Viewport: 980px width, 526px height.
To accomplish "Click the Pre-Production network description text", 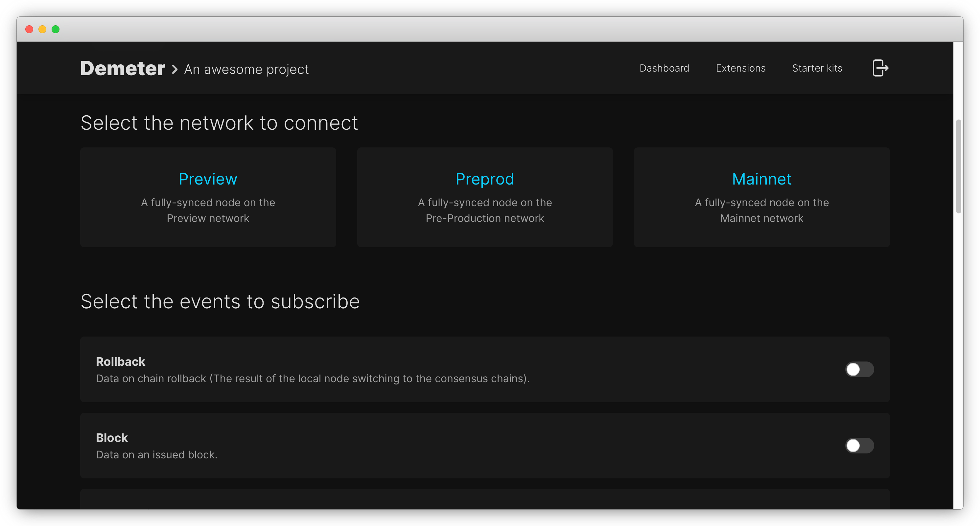I will pos(485,210).
